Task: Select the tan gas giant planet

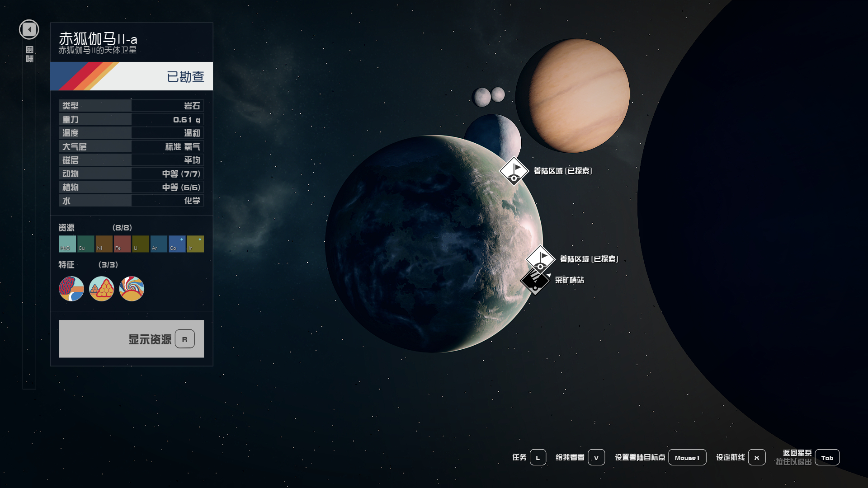Action: 572,95
